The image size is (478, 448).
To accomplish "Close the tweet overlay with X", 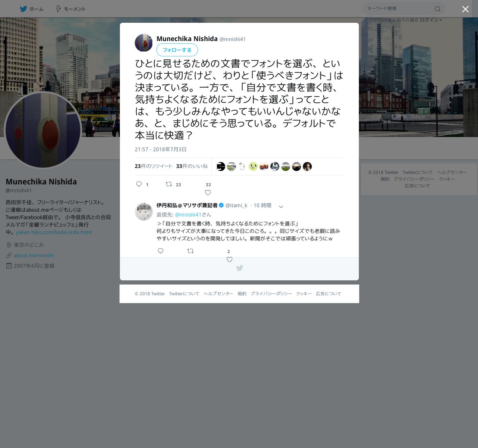I will tap(465, 9).
